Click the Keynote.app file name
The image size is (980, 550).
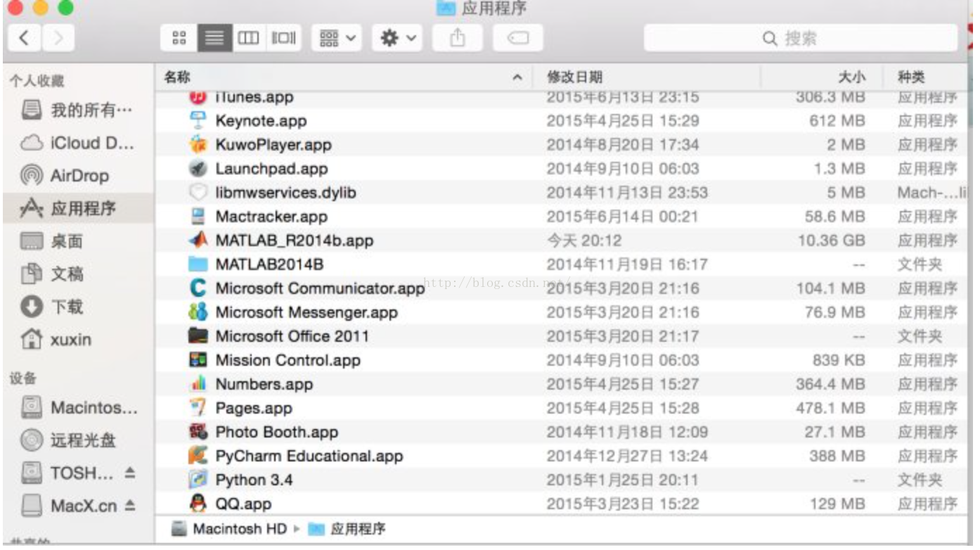261,121
